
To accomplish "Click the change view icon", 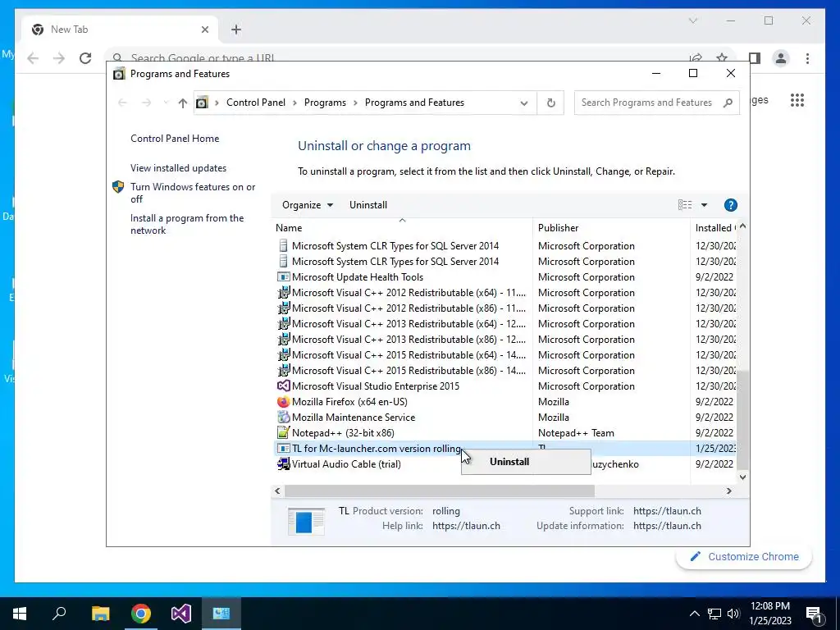I will (x=685, y=205).
